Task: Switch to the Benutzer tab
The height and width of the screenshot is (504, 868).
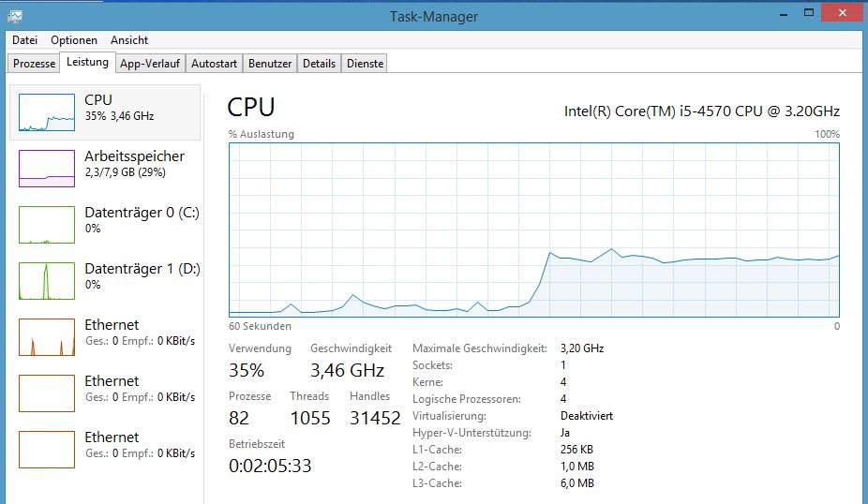Action: tap(270, 64)
